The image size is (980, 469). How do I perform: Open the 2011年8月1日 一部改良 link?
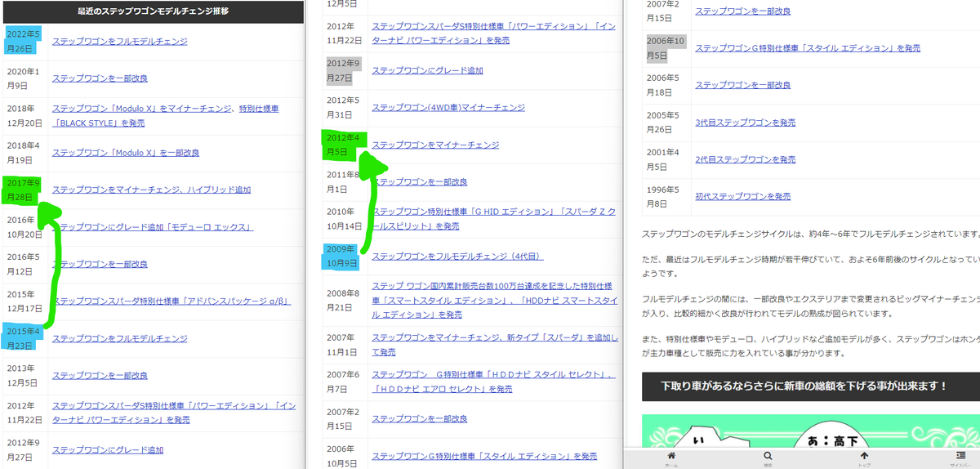[420, 182]
